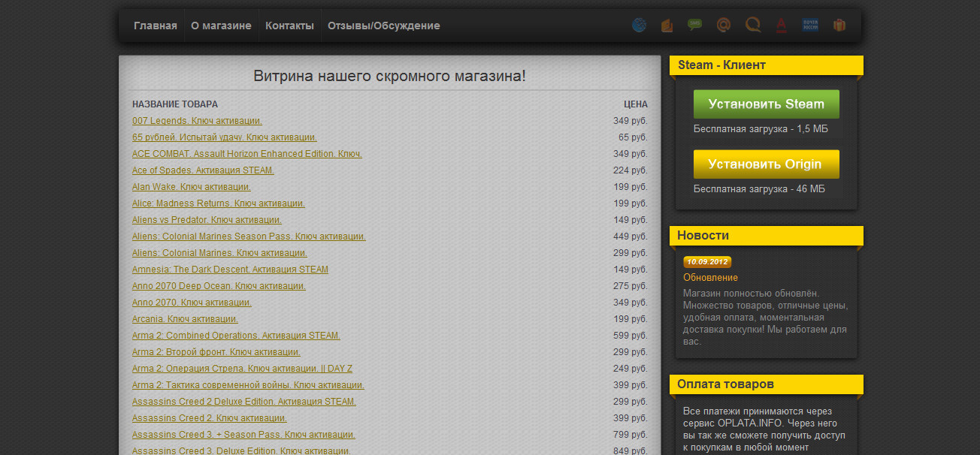Click the WebMoney globe payment icon
Viewport: 980px width, 455px height.
pyautogui.click(x=639, y=26)
